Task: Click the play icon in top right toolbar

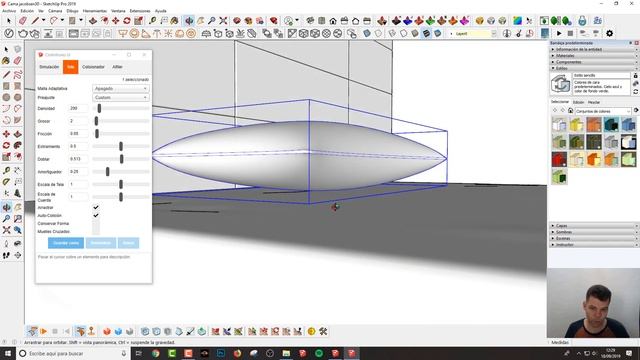Action: pos(559,33)
